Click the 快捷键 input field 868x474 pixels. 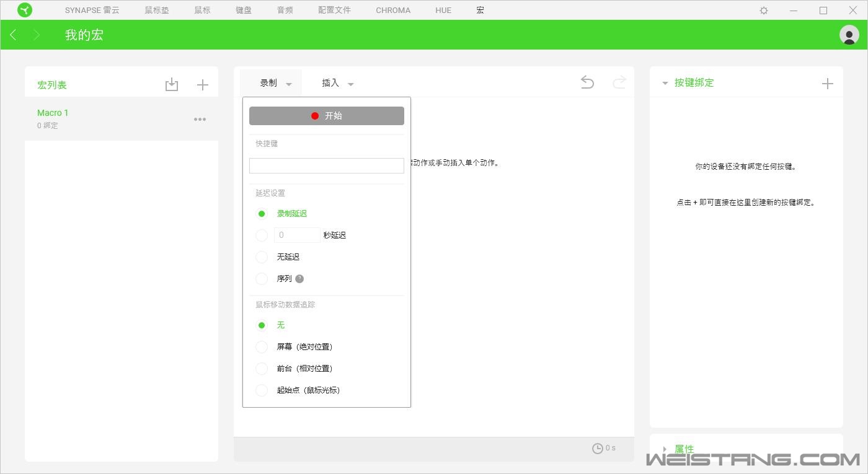pyautogui.click(x=327, y=165)
